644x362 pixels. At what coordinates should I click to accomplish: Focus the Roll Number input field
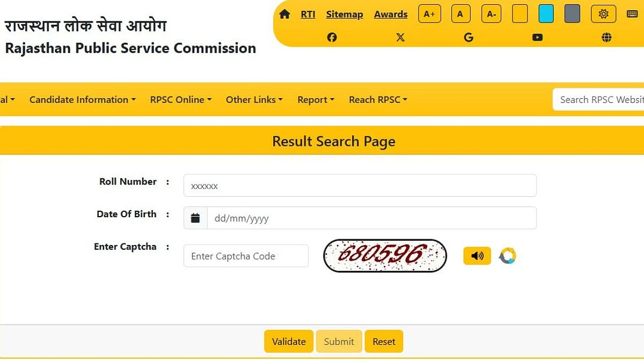[x=360, y=186]
